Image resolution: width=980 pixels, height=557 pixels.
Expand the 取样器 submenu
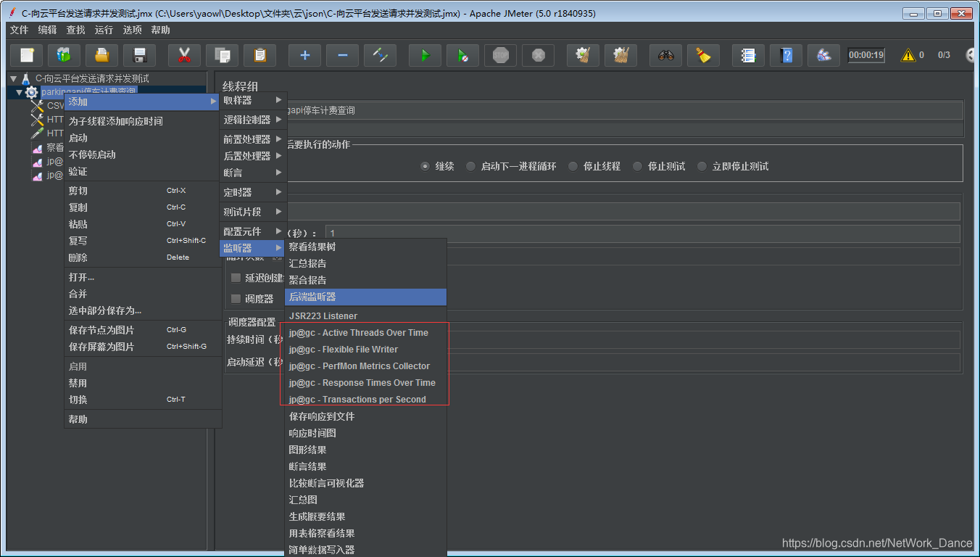(253, 100)
